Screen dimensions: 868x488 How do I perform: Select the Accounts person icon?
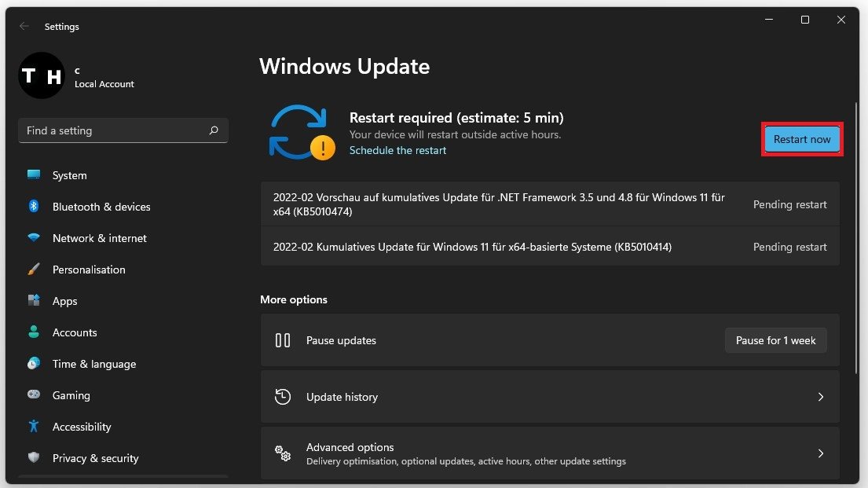(x=34, y=332)
